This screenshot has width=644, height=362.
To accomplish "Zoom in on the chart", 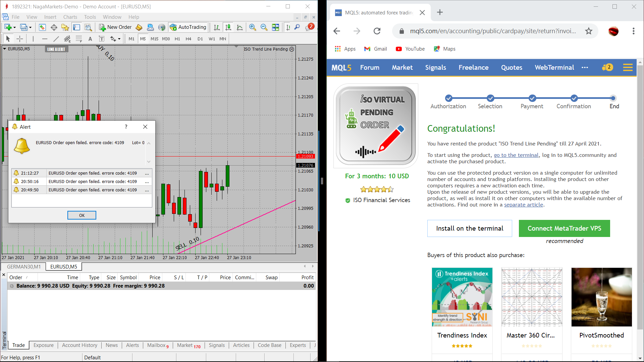I will [253, 27].
